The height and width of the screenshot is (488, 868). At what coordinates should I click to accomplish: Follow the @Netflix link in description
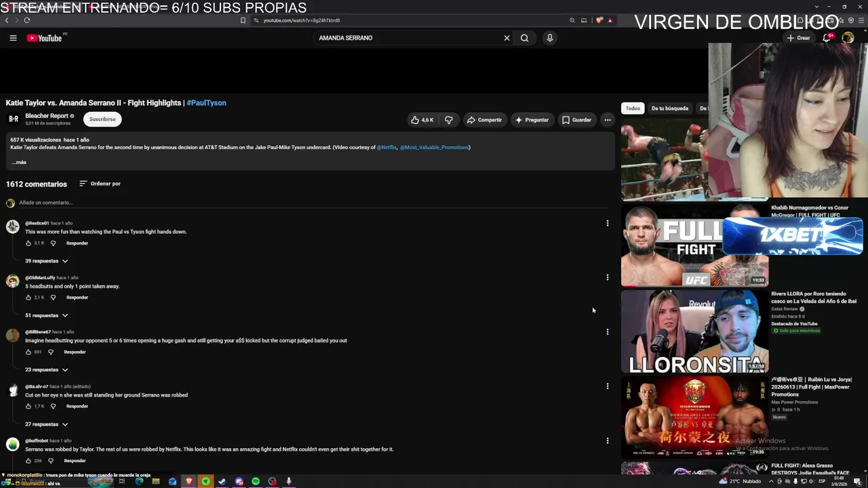[387, 147]
